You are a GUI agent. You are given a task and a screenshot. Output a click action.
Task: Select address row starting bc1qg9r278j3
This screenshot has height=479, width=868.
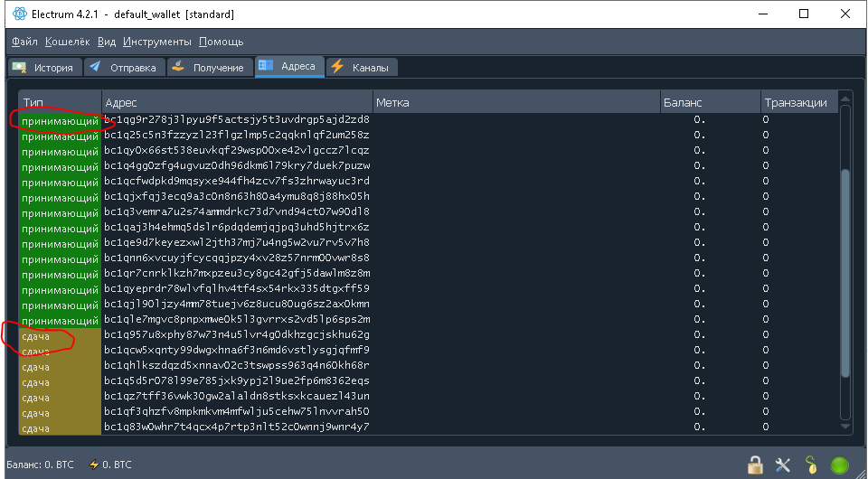click(237, 119)
